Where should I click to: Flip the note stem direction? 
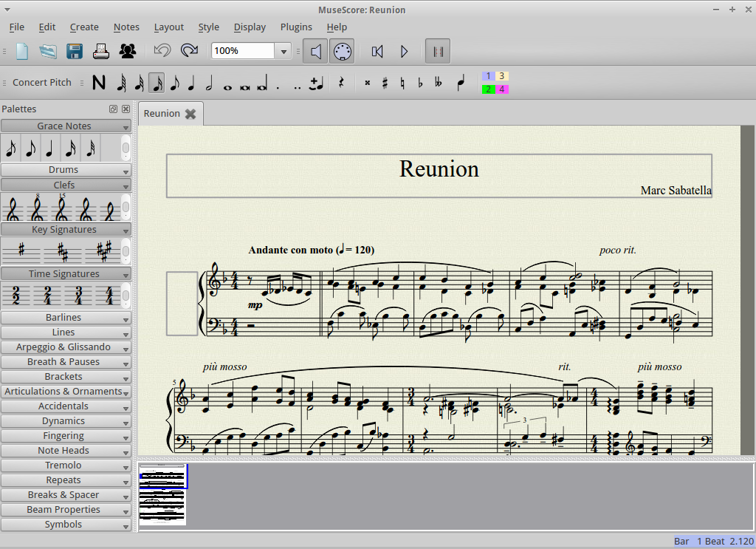pyautogui.click(x=461, y=83)
